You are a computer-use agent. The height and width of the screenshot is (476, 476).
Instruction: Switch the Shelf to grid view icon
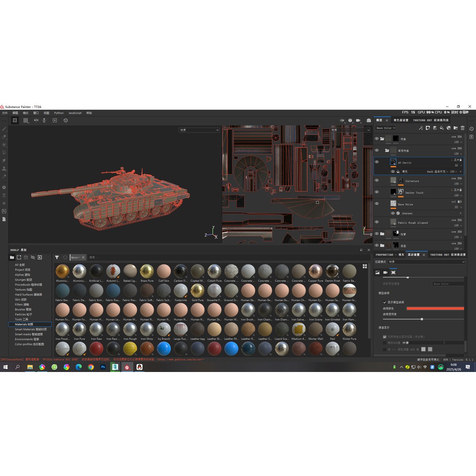point(364,266)
